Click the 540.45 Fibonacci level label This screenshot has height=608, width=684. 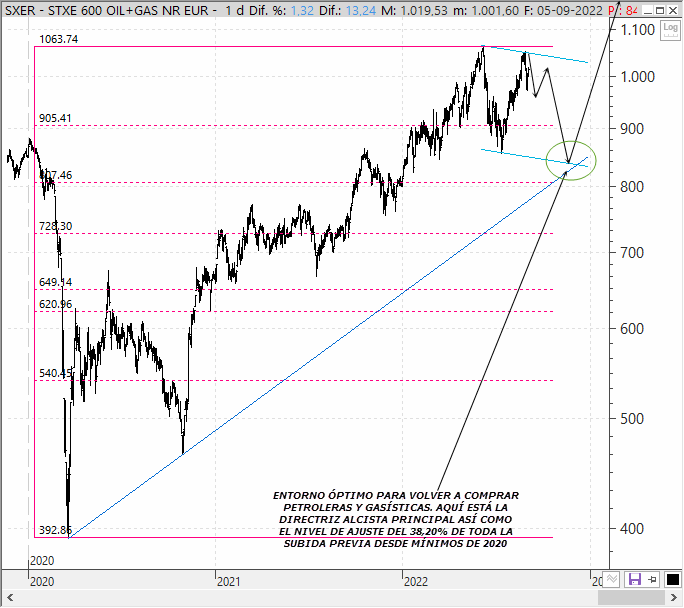pyautogui.click(x=55, y=373)
